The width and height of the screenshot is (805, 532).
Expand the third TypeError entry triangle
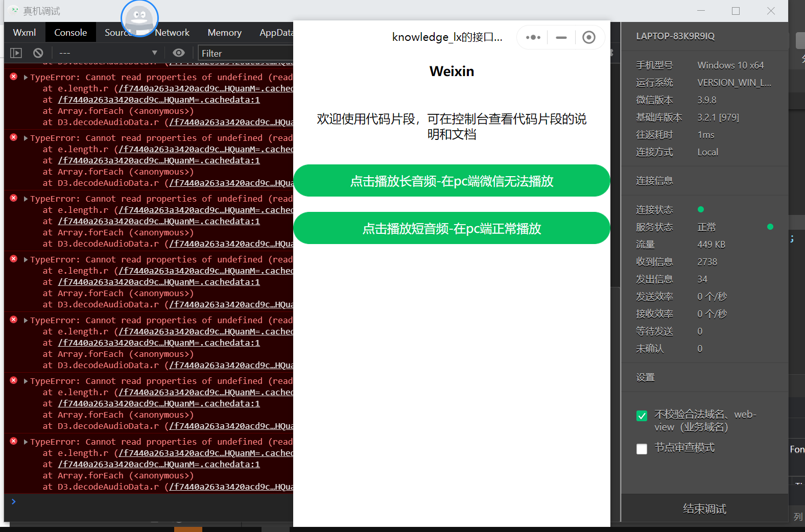[x=26, y=199]
